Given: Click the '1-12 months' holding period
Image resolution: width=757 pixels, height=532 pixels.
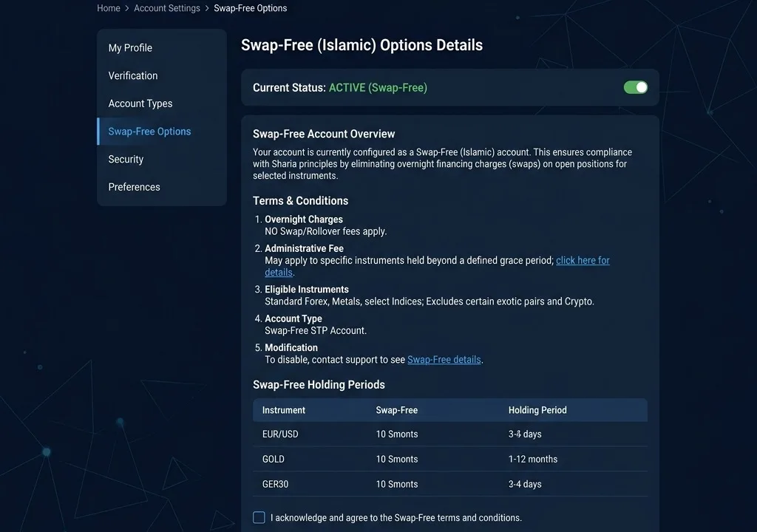Looking at the screenshot, I should point(532,459).
